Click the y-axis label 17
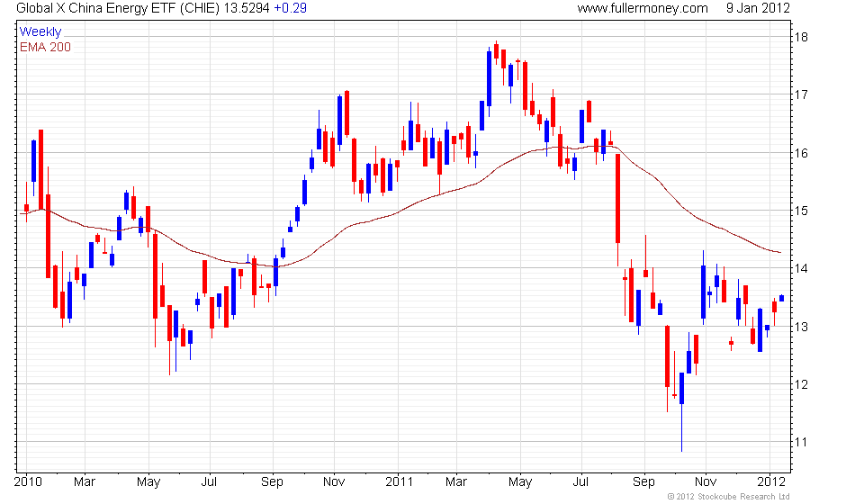Screen dimensions: 864x504 click(801, 94)
